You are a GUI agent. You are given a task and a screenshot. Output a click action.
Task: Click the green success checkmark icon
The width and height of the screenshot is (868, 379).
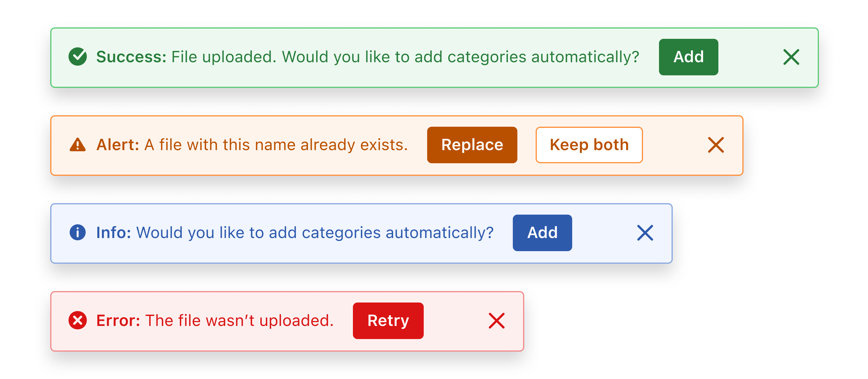(x=78, y=57)
